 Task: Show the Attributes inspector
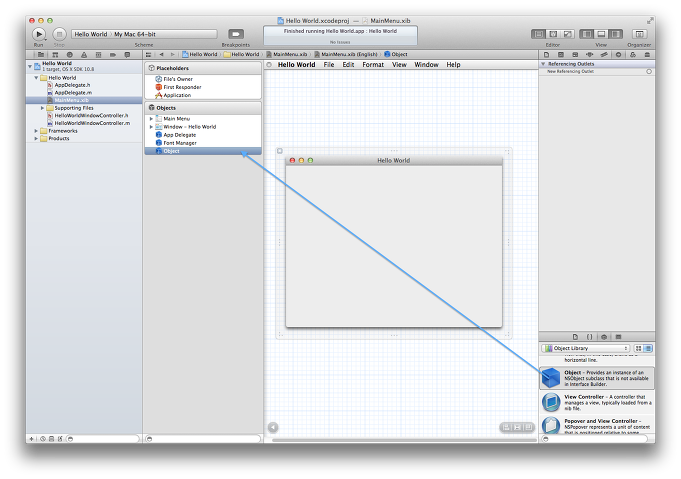click(589, 55)
